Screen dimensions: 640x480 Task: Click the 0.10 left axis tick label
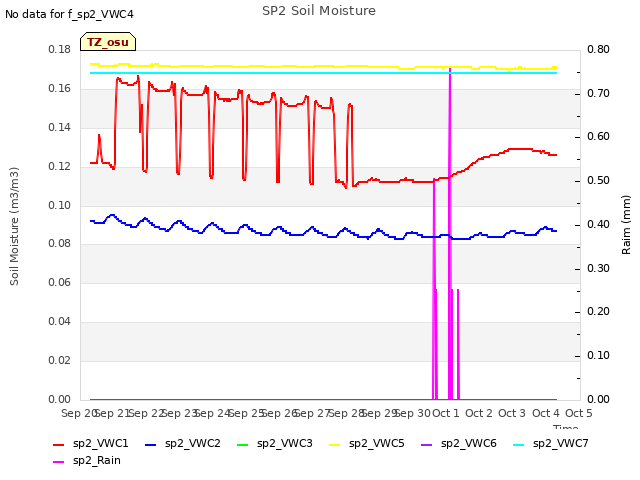click(60, 205)
